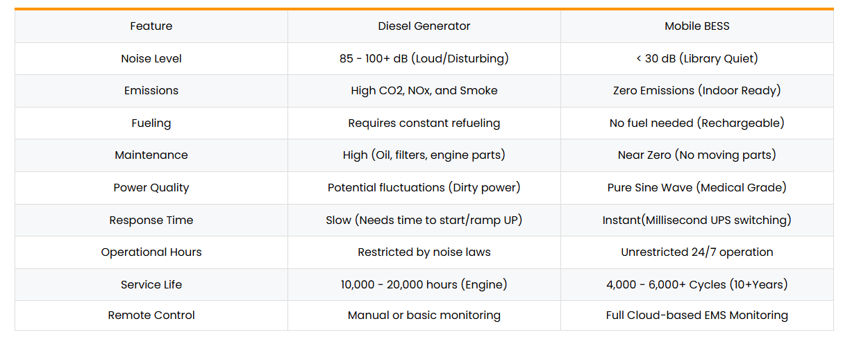Select the Requires constant refueling cell
868x337 pixels.
(x=424, y=123)
